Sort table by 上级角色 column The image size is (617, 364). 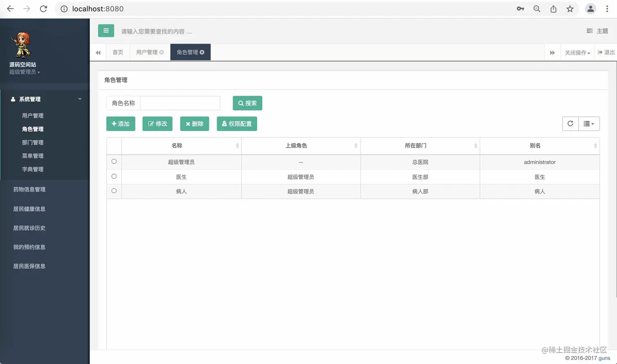coord(301,146)
